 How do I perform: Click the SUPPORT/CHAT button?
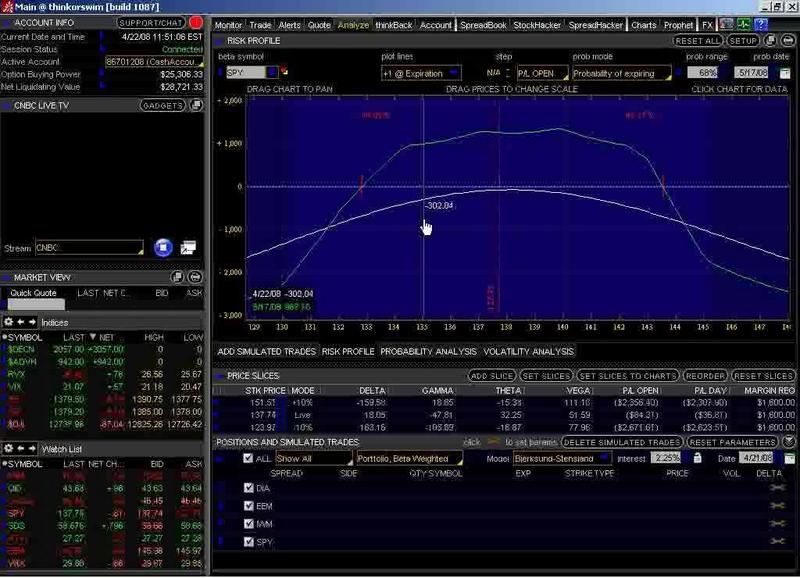(x=151, y=22)
